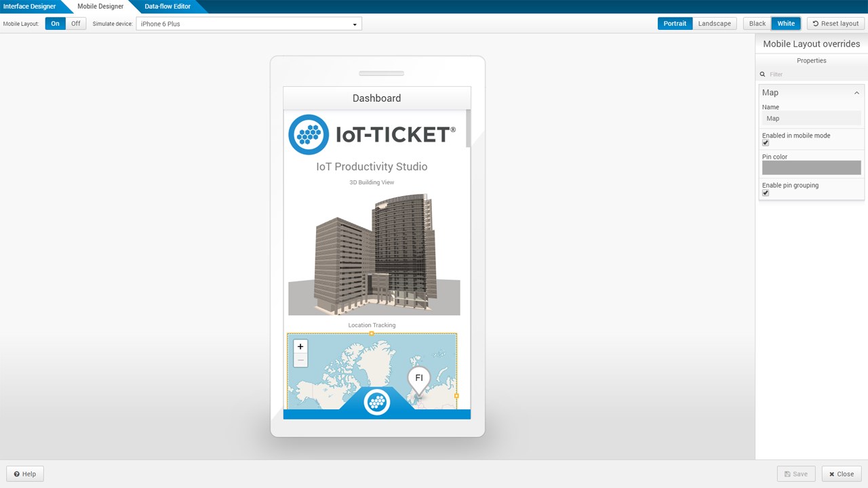Open the Pin color swatch
The image size is (868, 488).
[812, 167]
